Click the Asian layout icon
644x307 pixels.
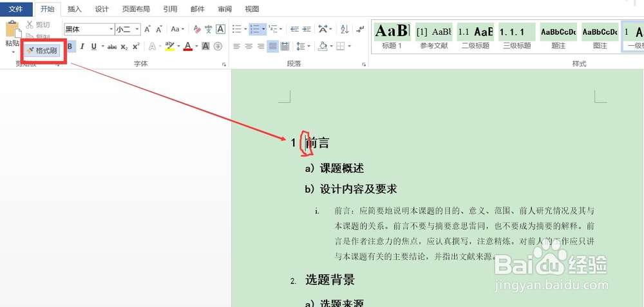click(323, 29)
